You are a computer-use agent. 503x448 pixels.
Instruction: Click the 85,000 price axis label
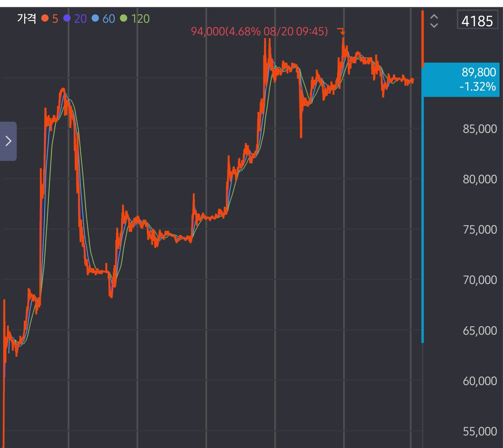coord(480,129)
